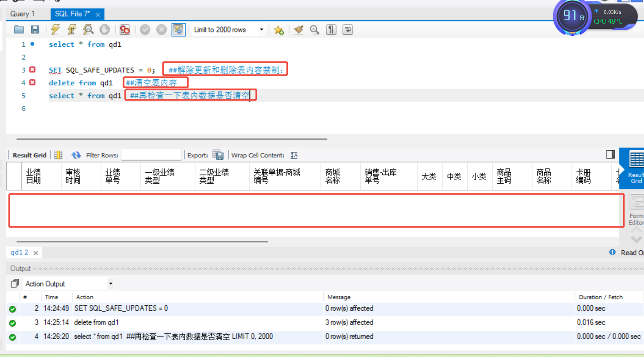Click the 卡册编码 column header
Image resolution: width=644 pixels, height=357 pixels.
tap(591, 176)
